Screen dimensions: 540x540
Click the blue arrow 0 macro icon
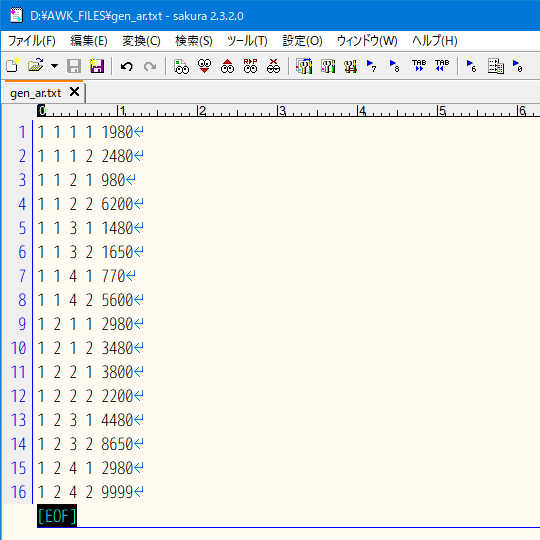[517, 65]
